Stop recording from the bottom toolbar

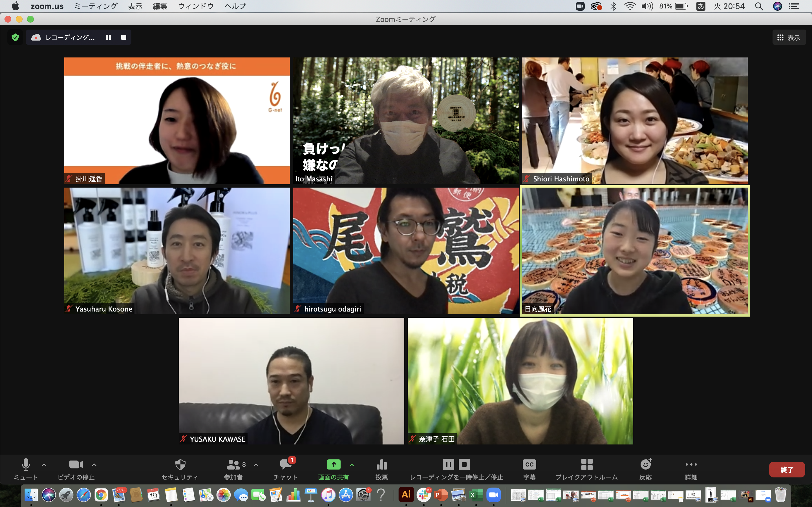464,465
